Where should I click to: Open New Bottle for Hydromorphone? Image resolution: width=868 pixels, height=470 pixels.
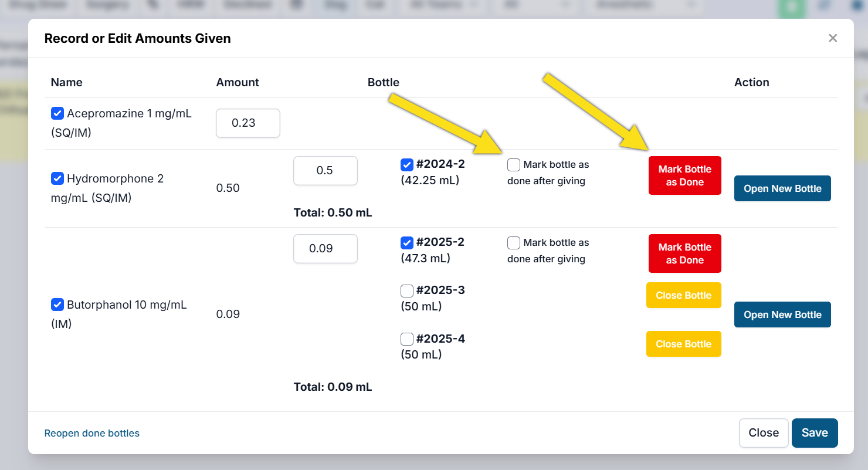pos(782,188)
